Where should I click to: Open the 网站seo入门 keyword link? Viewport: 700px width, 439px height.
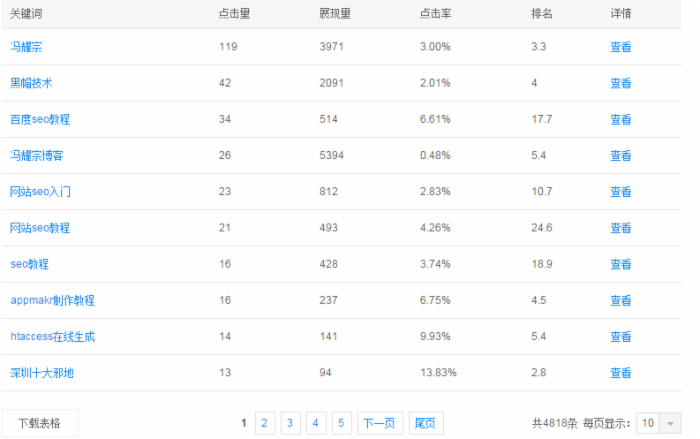(x=40, y=192)
